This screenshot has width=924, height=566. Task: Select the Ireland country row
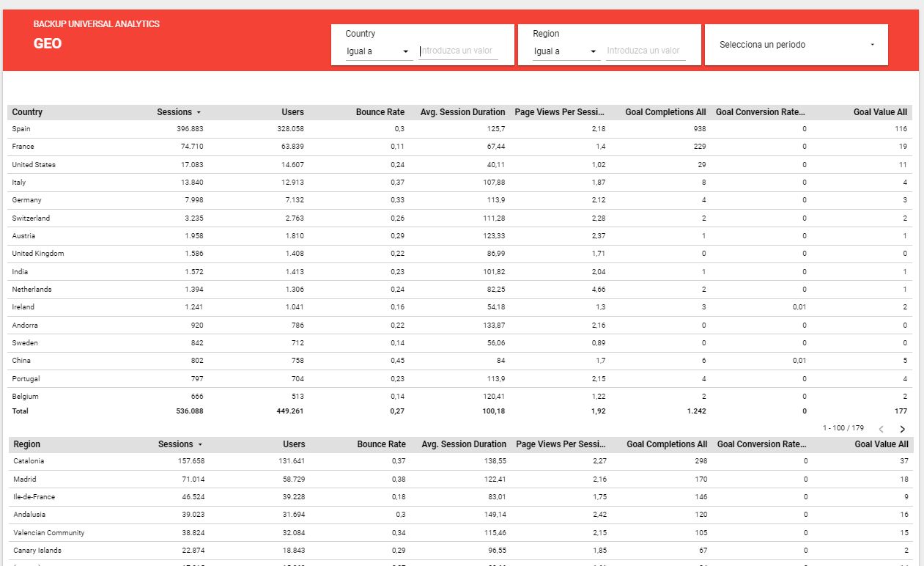459,307
